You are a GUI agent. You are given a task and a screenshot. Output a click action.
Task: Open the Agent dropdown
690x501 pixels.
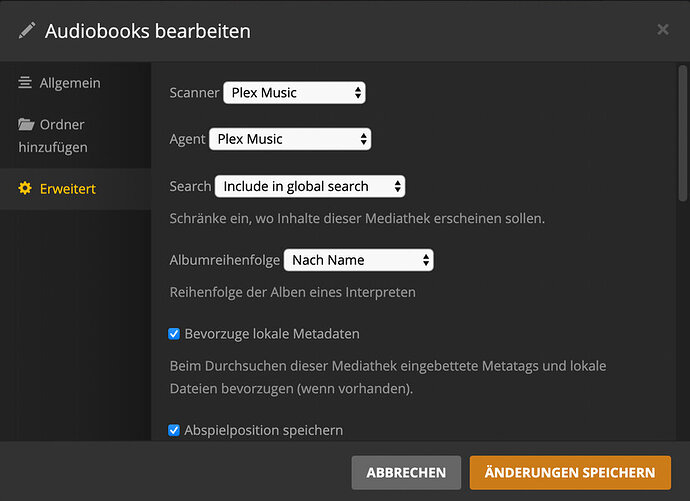[291, 139]
